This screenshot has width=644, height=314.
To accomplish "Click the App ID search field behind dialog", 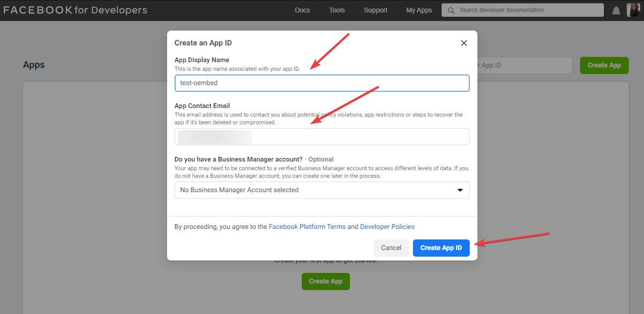I will coord(524,65).
